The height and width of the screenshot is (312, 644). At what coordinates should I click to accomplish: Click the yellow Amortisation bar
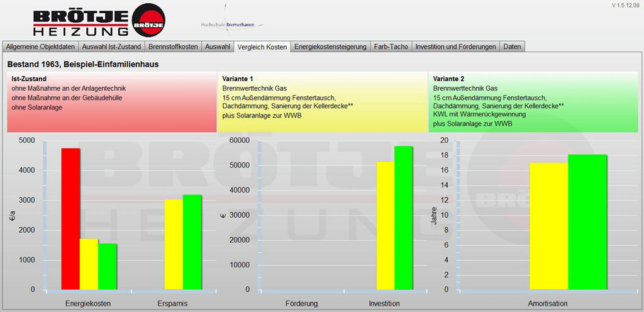(x=548, y=226)
